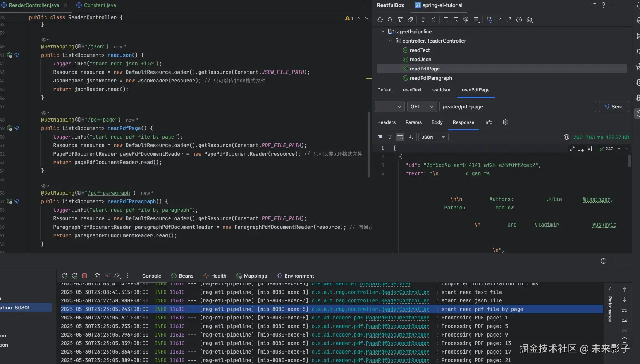Click the camera thread dump icon
Image resolution: width=640 pixels, height=364 pixels.
97,276
